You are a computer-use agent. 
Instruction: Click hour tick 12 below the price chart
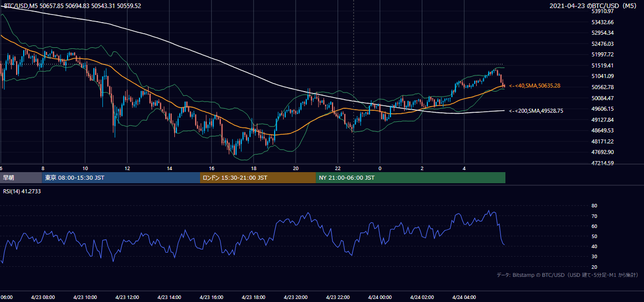click(127, 168)
